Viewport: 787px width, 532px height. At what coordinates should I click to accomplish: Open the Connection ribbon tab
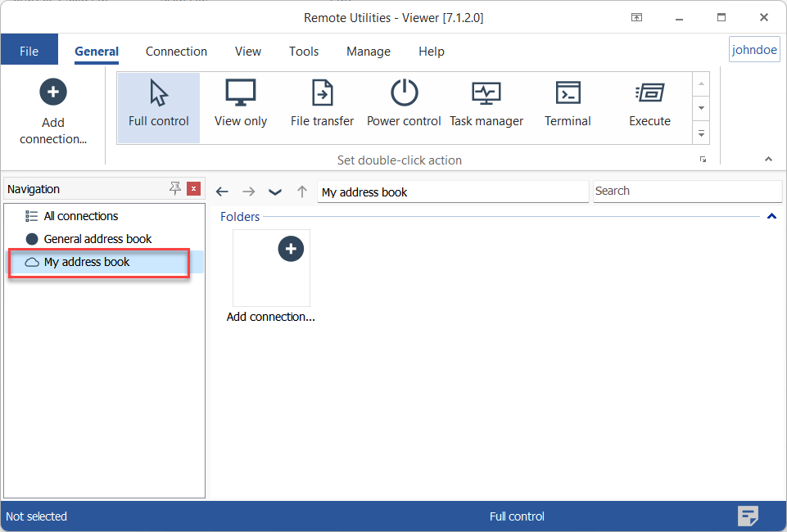176,52
